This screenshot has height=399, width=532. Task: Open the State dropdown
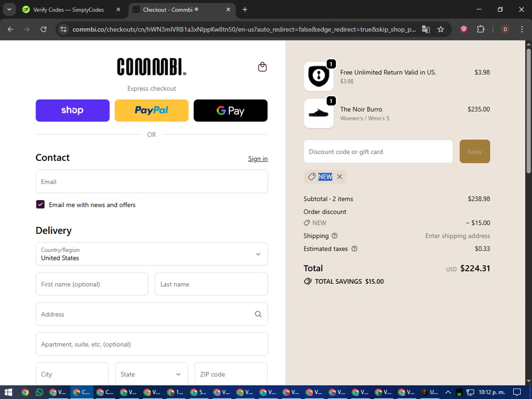pos(151,374)
